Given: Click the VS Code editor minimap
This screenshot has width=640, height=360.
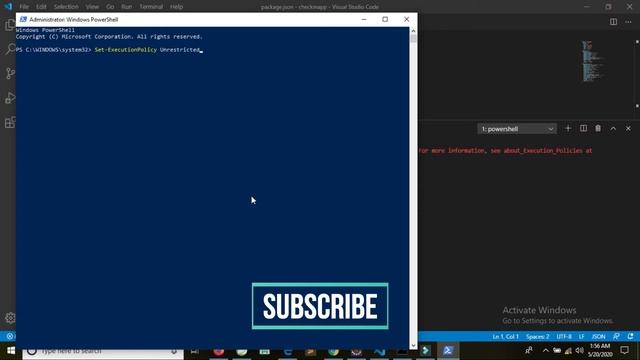Looking at the screenshot, I should 592,61.
